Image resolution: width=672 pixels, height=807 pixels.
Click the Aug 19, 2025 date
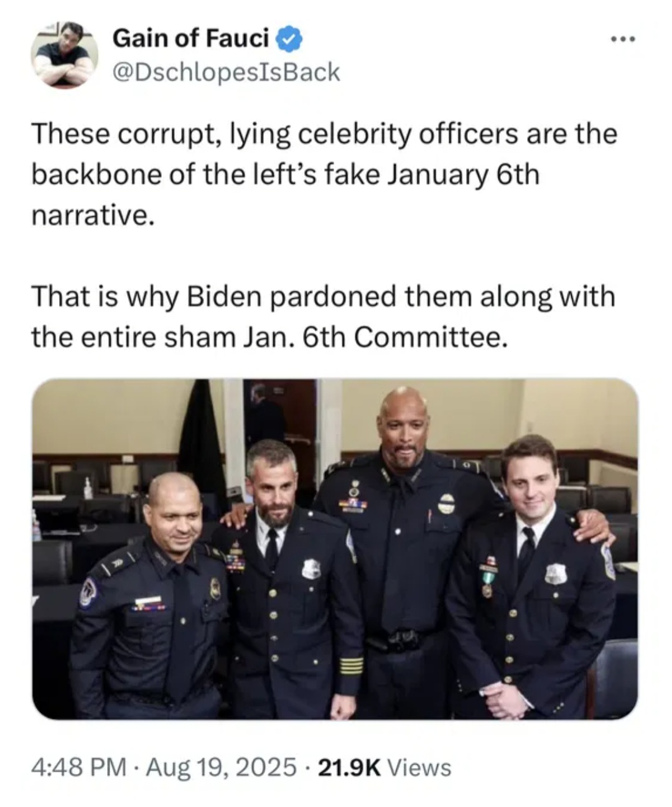click(221, 767)
